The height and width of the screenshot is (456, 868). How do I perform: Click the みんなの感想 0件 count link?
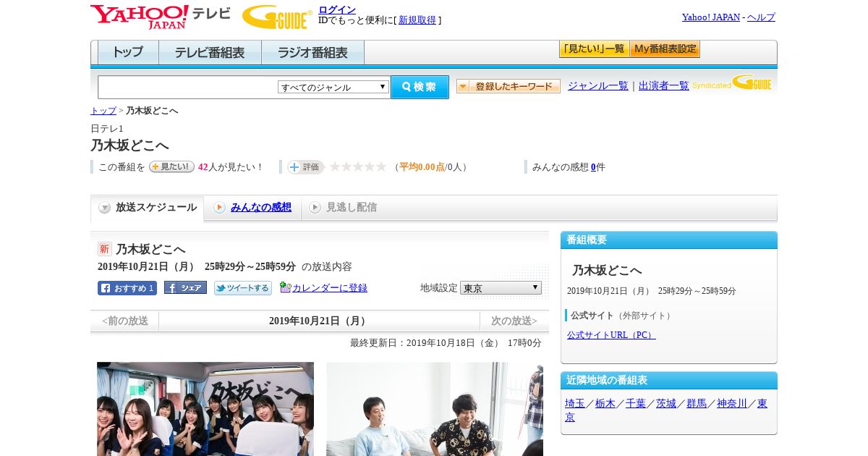593,167
